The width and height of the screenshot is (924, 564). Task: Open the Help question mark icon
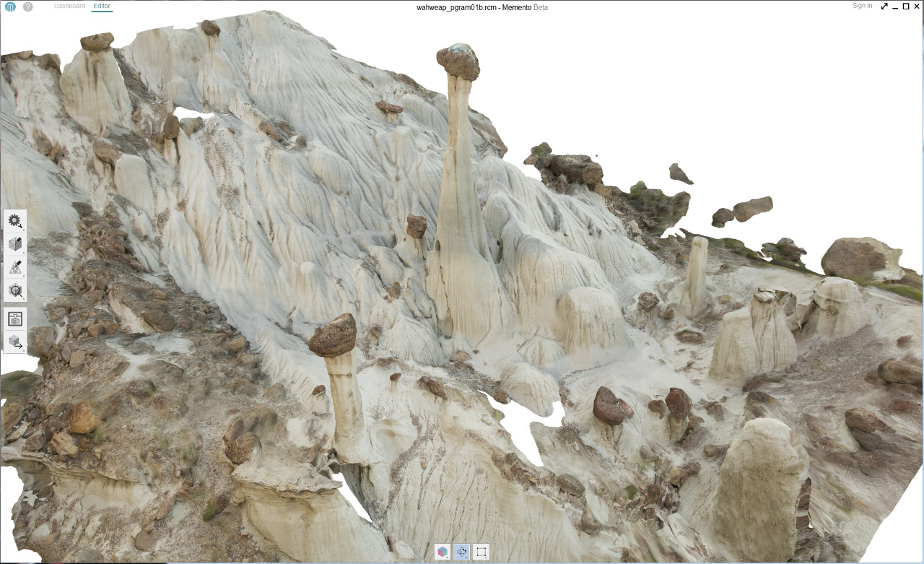point(28,6)
